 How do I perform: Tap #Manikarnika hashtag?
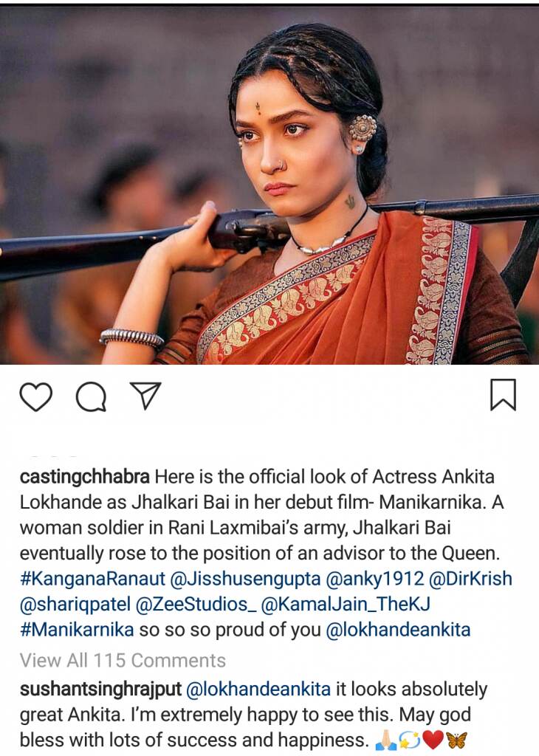(x=77, y=630)
